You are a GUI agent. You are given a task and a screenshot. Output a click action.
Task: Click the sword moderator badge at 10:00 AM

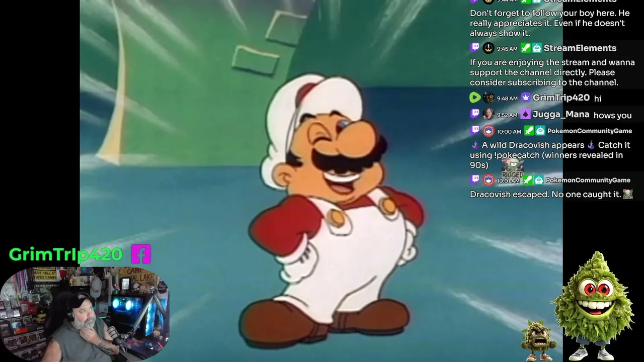tap(529, 131)
